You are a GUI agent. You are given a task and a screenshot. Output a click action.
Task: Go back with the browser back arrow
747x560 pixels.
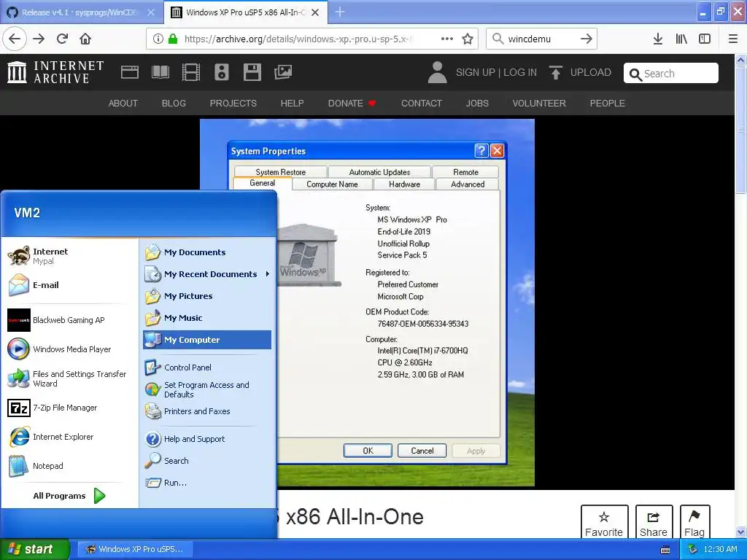point(15,39)
